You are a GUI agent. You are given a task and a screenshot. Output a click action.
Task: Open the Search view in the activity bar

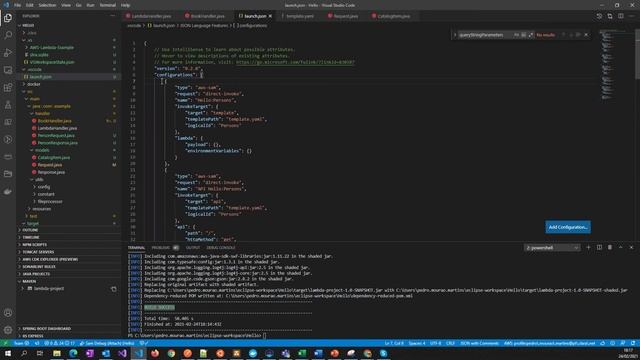coord(8,35)
